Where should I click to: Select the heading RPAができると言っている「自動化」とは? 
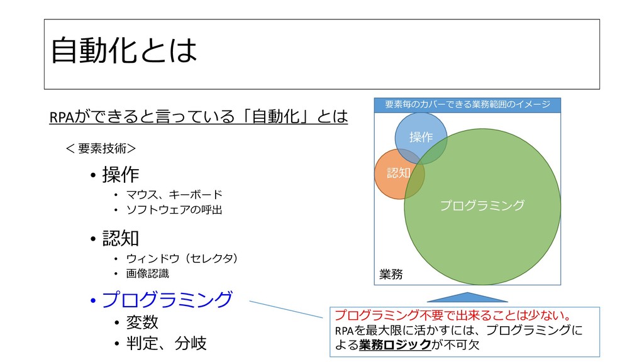[x=198, y=116]
